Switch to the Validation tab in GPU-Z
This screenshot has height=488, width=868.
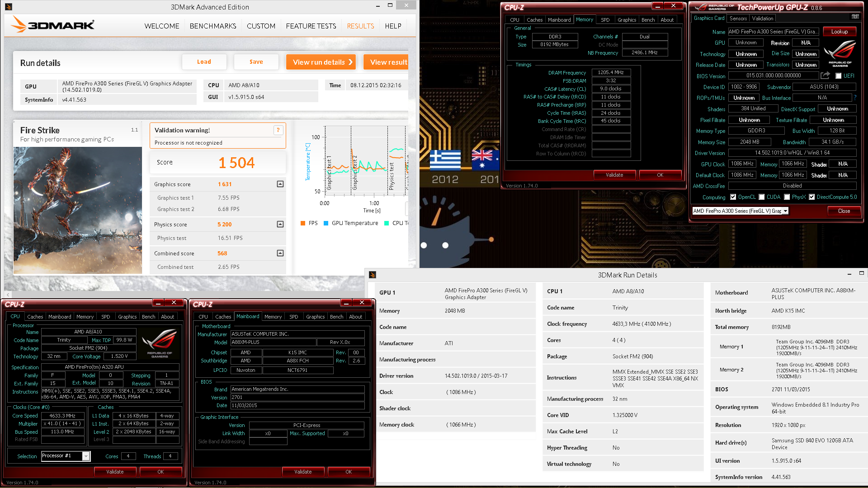coord(763,19)
